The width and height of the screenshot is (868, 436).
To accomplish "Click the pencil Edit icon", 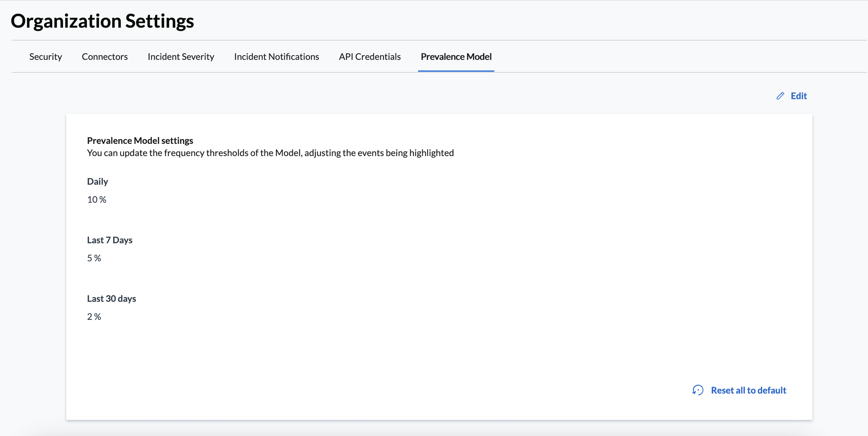I will tap(780, 96).
